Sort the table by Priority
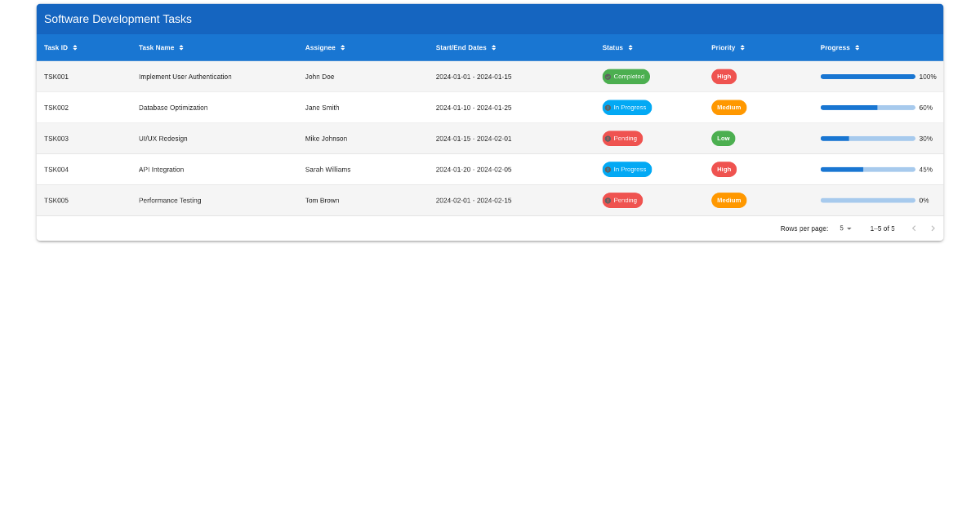This screenshot has width=980, height=514. [743, 47]
